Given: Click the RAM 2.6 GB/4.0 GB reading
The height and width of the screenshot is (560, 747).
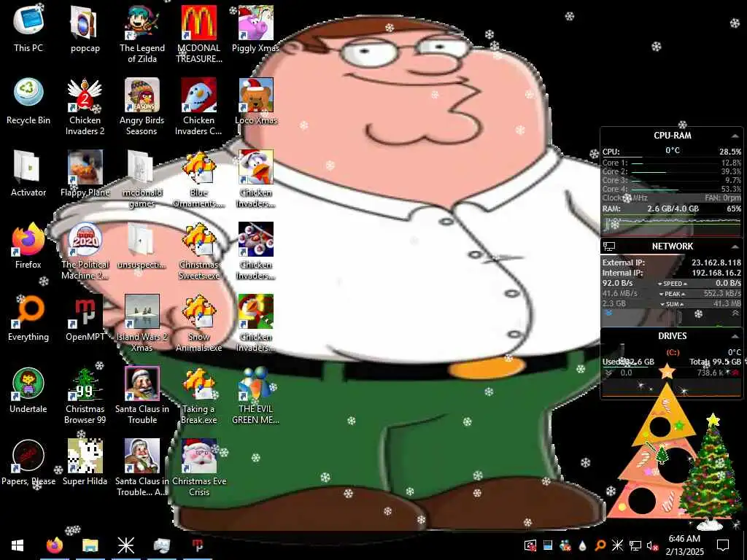Looking at the screenshot, I should click(672, 209).
